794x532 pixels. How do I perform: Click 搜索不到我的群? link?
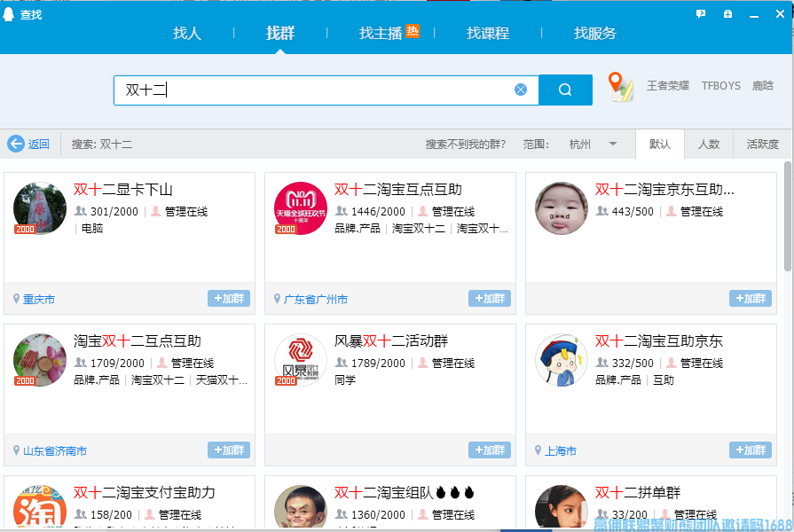(466, 145)
